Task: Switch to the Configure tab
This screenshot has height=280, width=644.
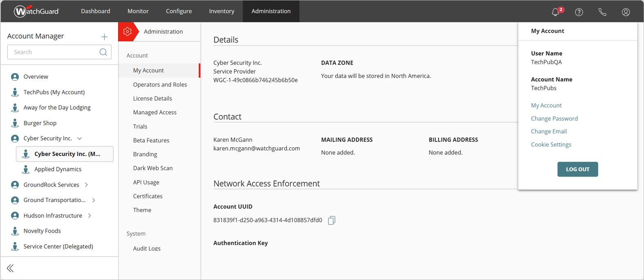Action: pyautogui.click(x=179, y=11)
